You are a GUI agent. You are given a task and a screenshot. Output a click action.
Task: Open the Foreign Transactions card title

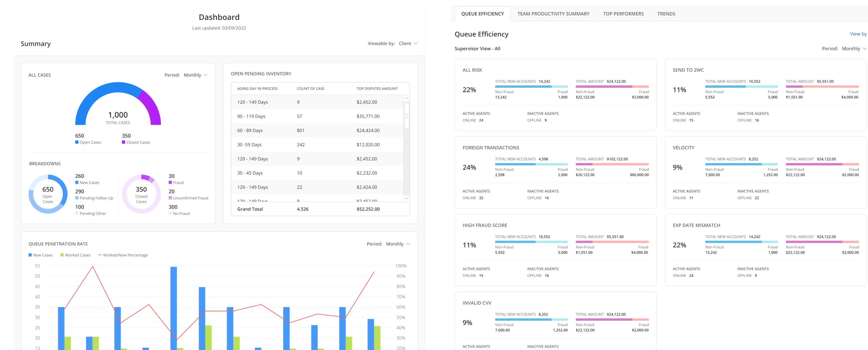(x=490, y=148)
